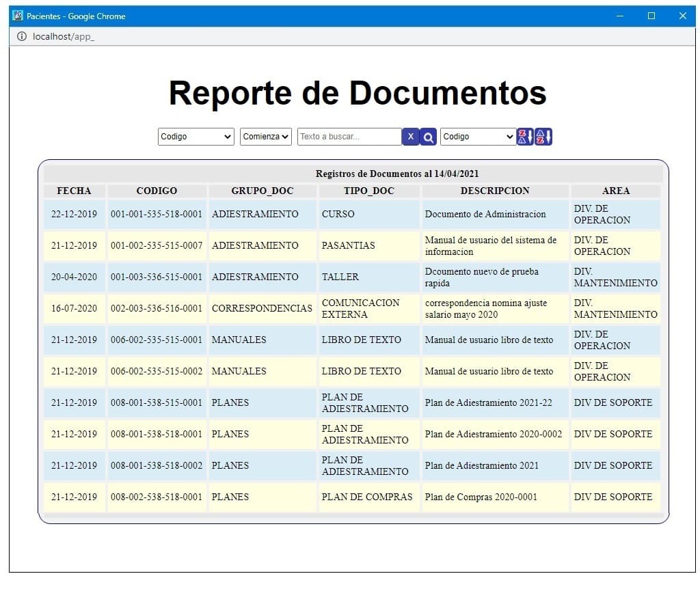Select code 006-002-535-515-0001
The width and height of the screenshot is (700, 589).
157,340
